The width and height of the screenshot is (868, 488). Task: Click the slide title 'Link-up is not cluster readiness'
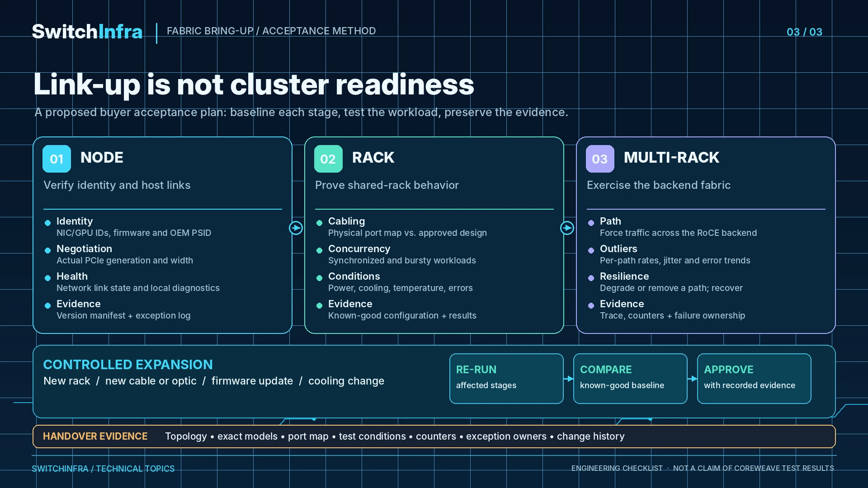254,84
